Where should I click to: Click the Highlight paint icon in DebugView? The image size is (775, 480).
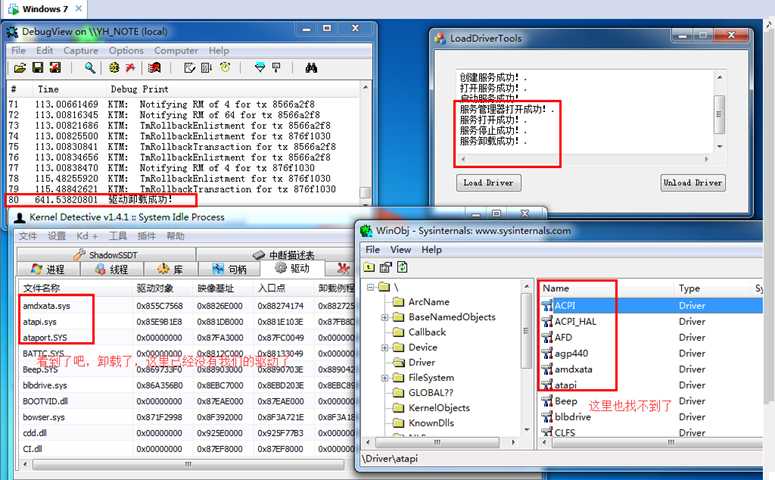276,68
